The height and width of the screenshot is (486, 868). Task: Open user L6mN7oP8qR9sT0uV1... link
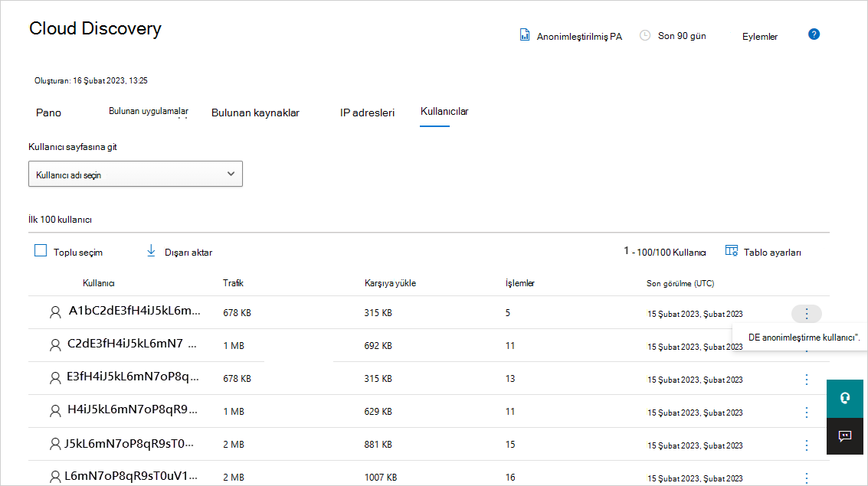coord(131,475)
